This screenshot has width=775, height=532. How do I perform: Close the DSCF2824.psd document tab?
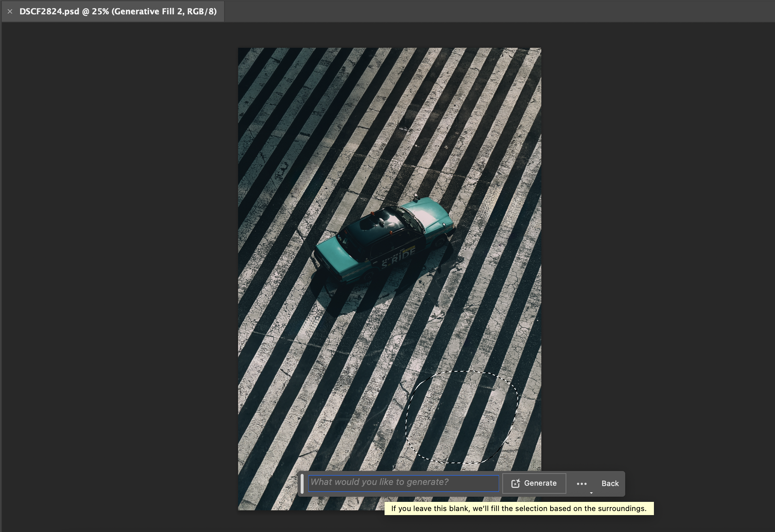(10, 11)
